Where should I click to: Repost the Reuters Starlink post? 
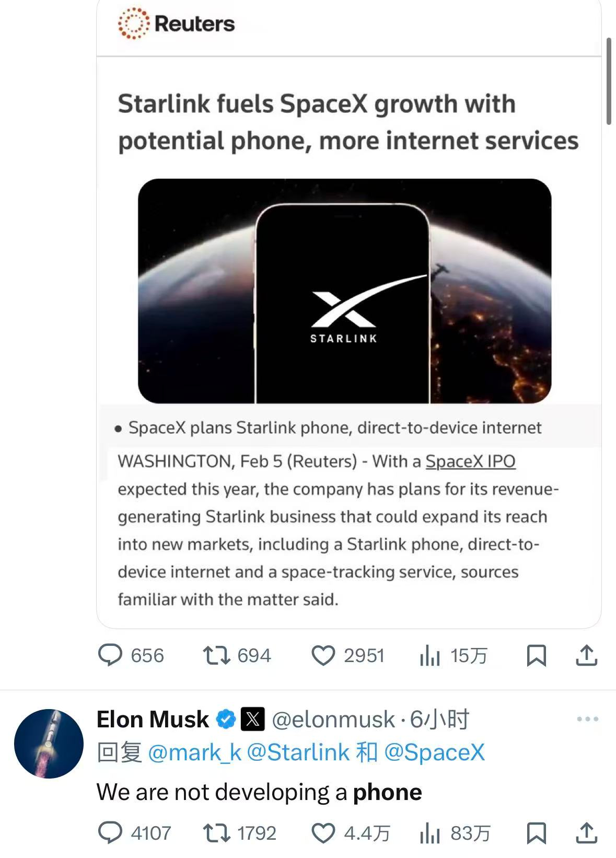pos(216,655)
